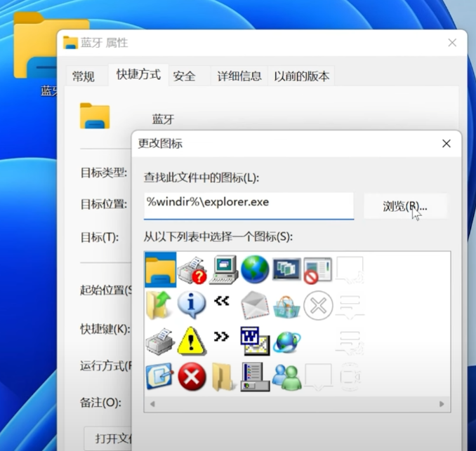Click the 从以下列表中选择一个图标(S): label
Screen dimensions: 476x451
[x=218, y=236]
